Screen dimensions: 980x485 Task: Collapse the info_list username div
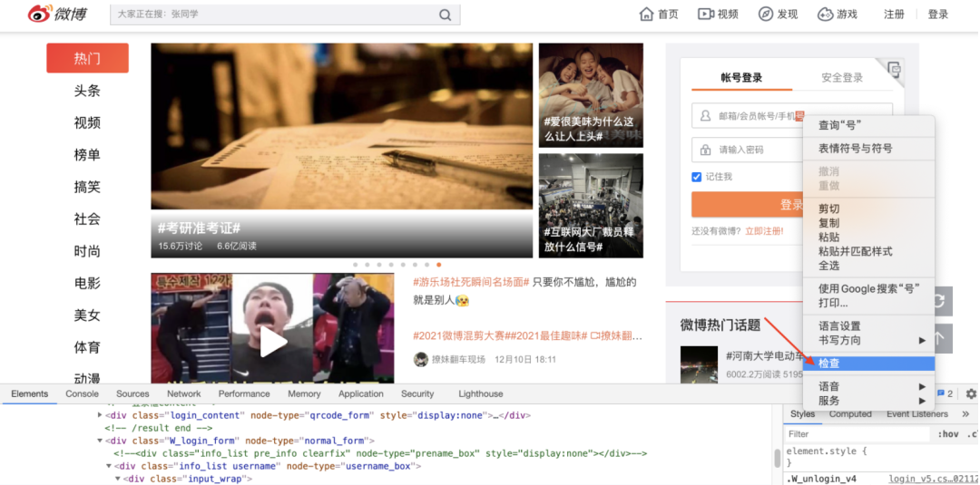[x=109, y=466]
